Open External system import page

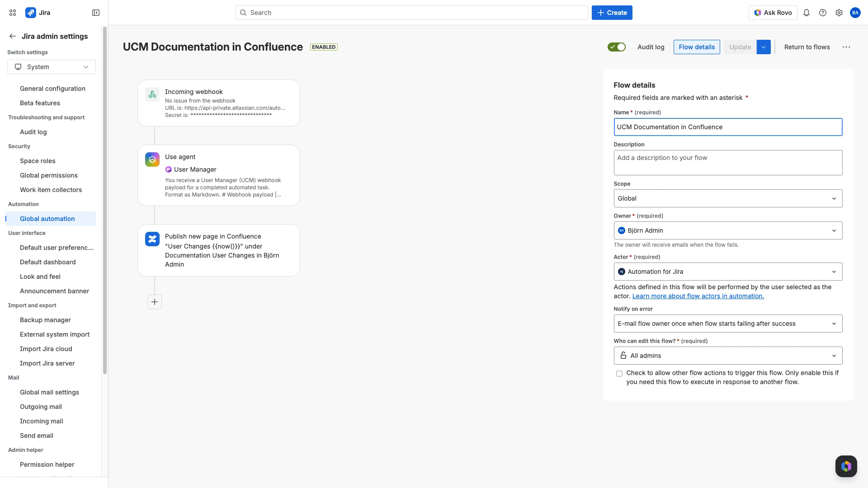[55, 334]
